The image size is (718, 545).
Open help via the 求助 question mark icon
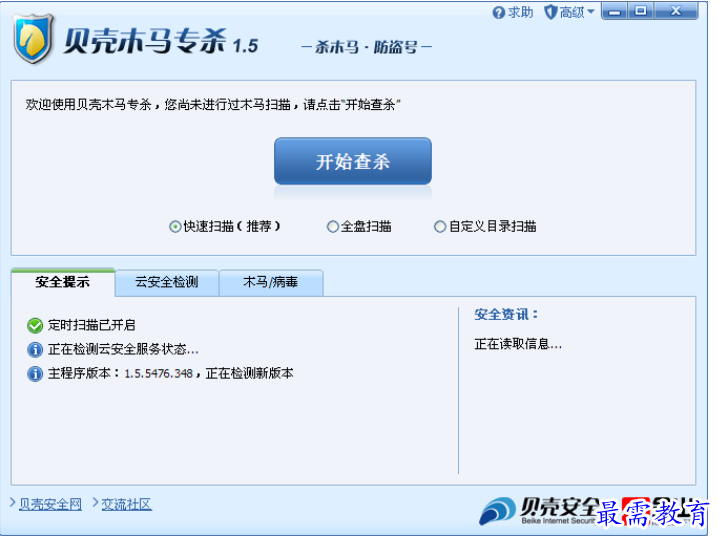tap(498, 13)
